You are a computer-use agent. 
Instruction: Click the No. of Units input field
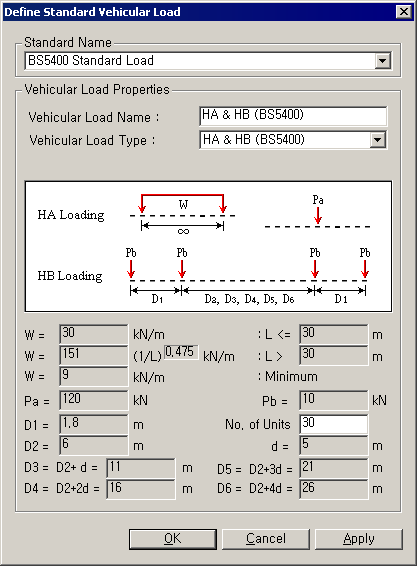tap(334, 424)
